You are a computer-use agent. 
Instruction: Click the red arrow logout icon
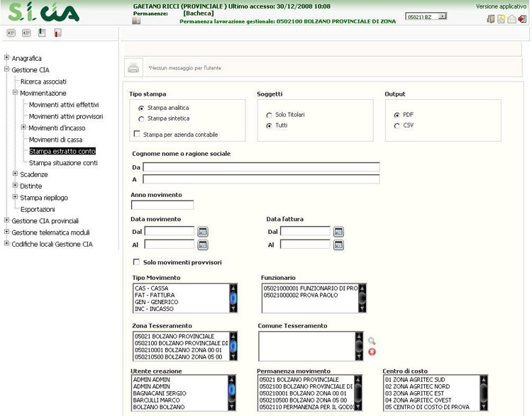point(522,19)
